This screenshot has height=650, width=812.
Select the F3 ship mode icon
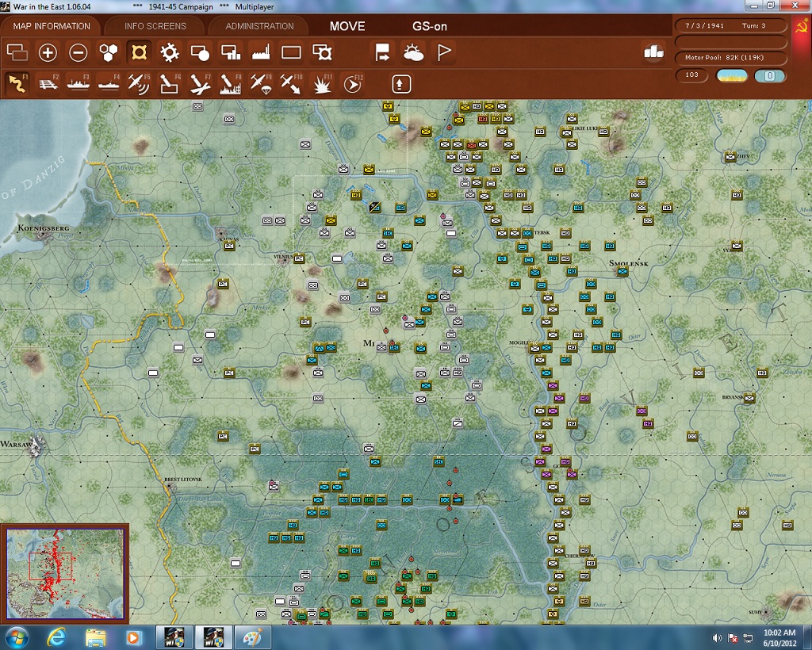point(79,84)
